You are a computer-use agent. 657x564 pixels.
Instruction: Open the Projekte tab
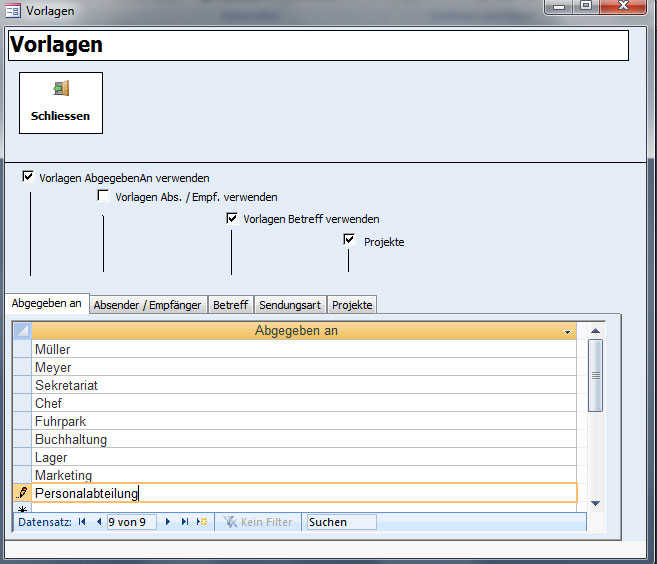coord(352,305)
